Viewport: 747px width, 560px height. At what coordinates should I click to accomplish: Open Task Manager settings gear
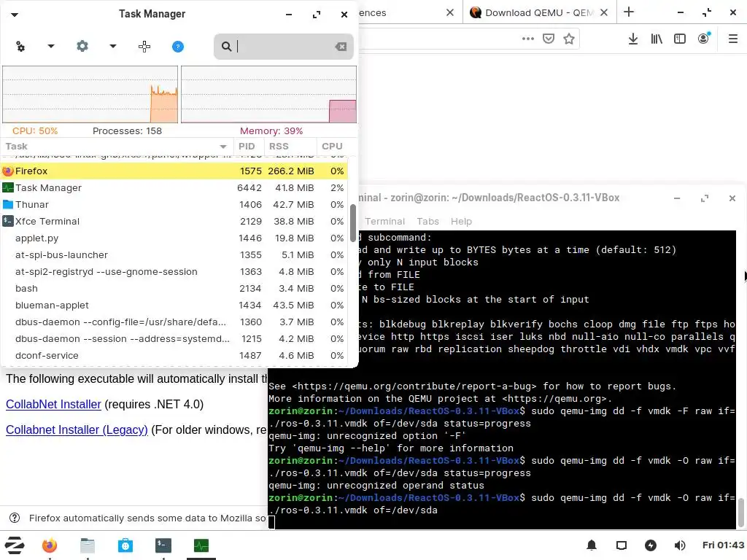coord(82,46)
